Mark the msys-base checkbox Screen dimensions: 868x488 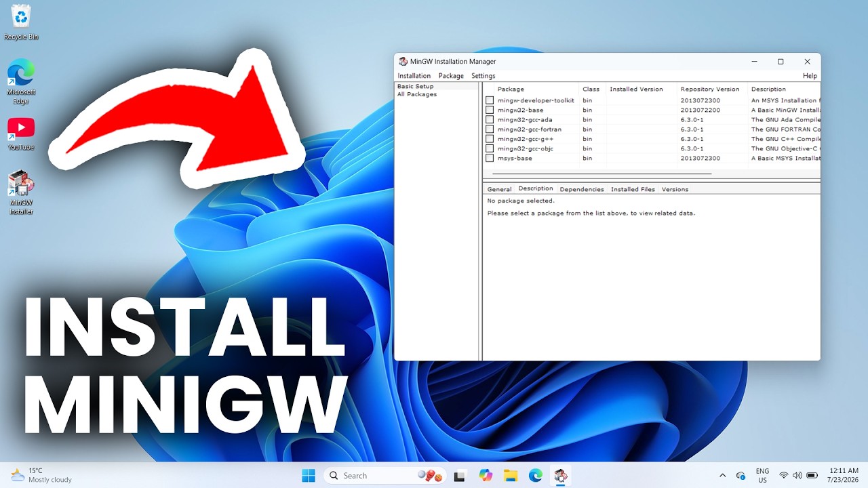pos(490,158)
